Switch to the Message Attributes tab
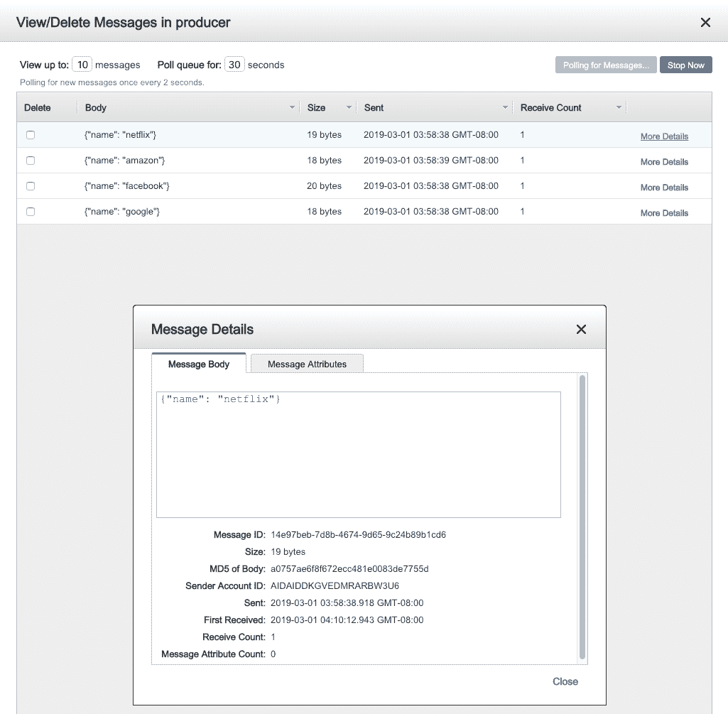 click(307, 364)
